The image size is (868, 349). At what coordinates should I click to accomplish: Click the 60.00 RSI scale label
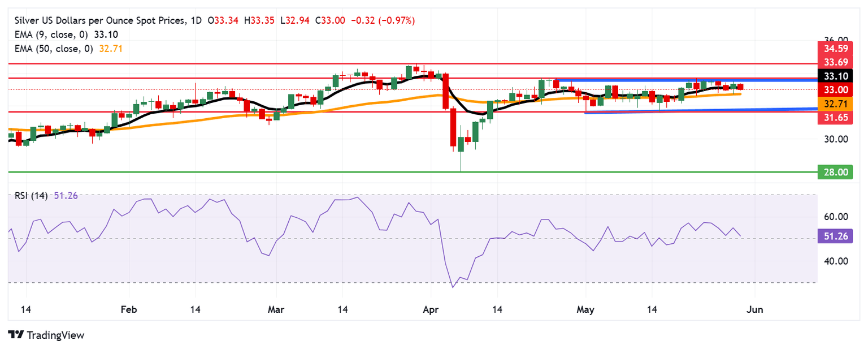[835, 217]
